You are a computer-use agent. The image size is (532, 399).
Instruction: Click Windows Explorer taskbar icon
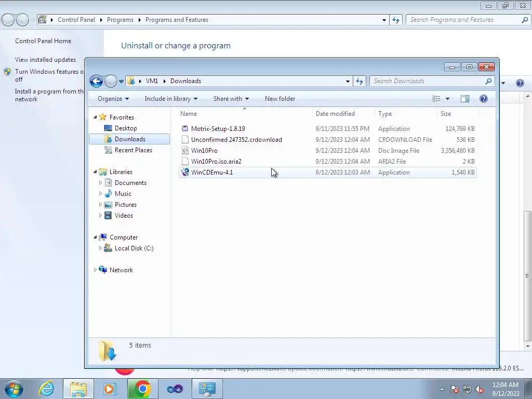coord(78,389)
